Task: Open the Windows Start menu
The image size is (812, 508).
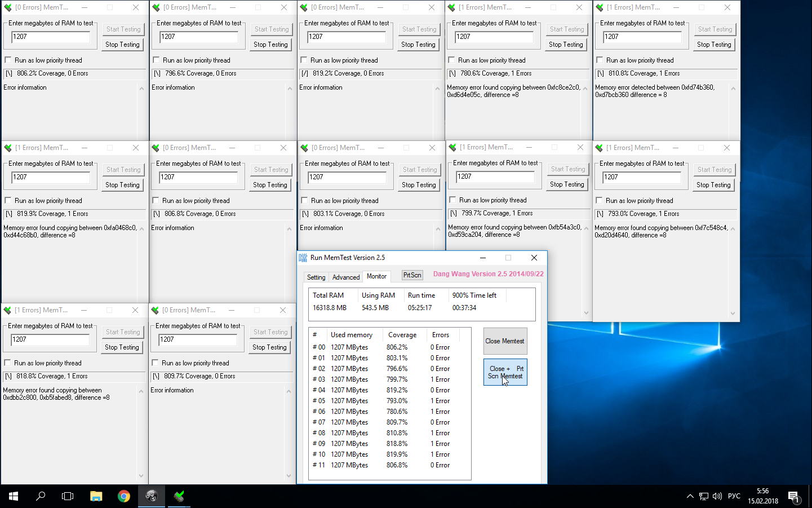Action: pos(14,496)
